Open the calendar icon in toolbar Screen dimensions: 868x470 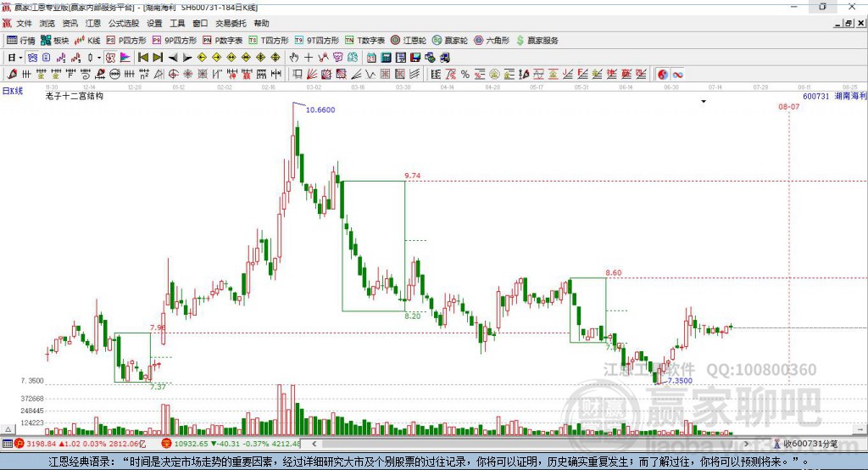click(x=371, y=58)
